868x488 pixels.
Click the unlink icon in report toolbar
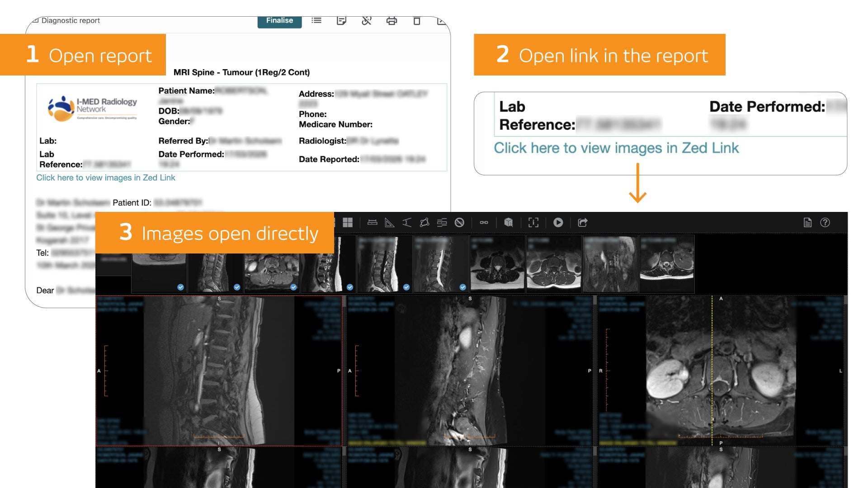click(366, 21)
